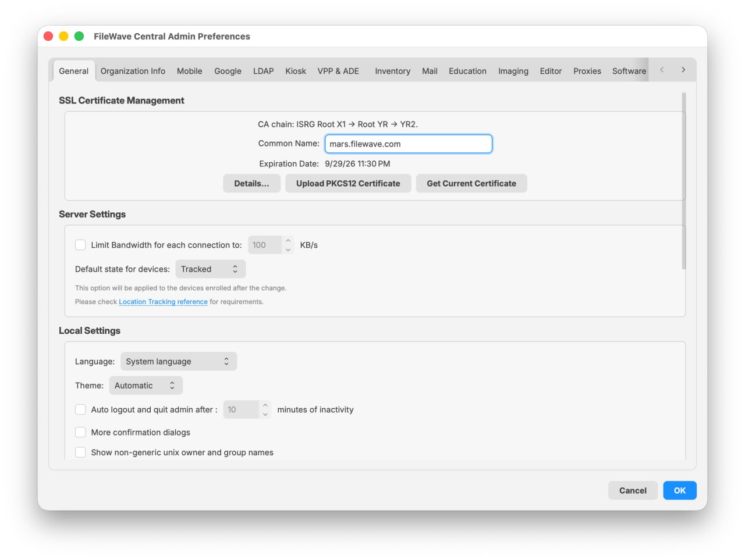This screenshot has width=745, height=560.
Task: Click the Local Settings heading
Action: click(90, 330)
